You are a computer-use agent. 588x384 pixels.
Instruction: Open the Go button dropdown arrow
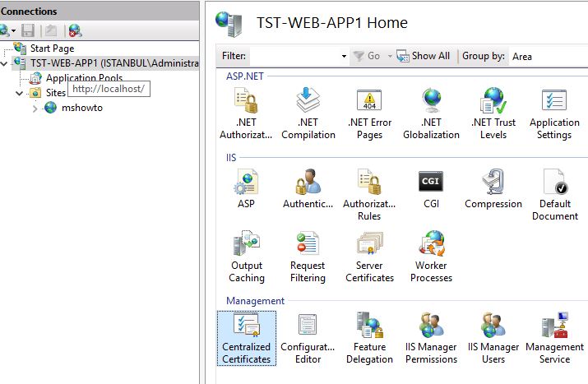pos(390,56)
